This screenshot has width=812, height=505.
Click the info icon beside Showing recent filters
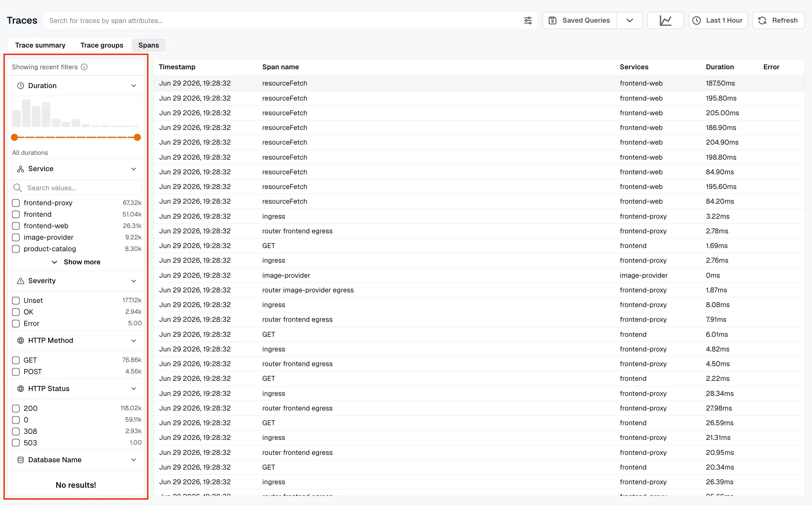85,67
